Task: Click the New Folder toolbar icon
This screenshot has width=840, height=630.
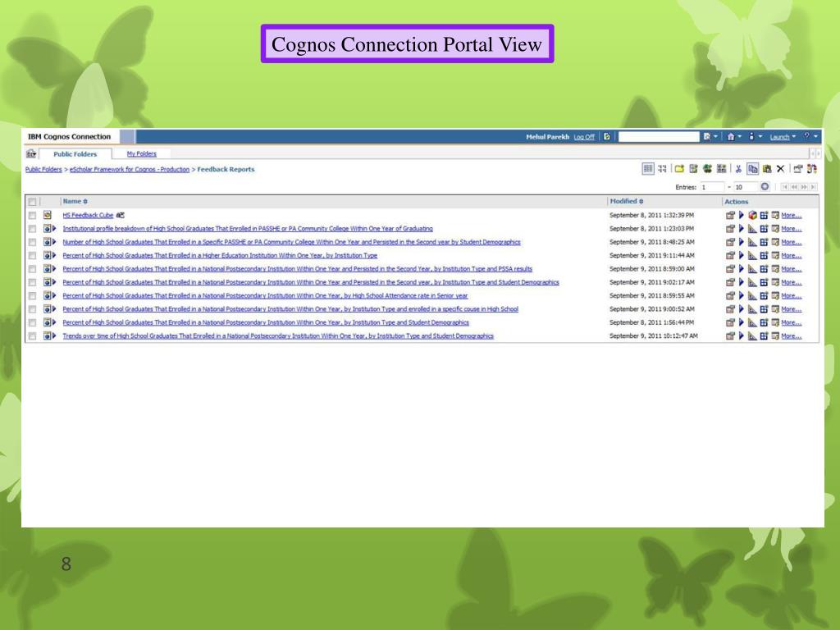Action: (679, 169)
